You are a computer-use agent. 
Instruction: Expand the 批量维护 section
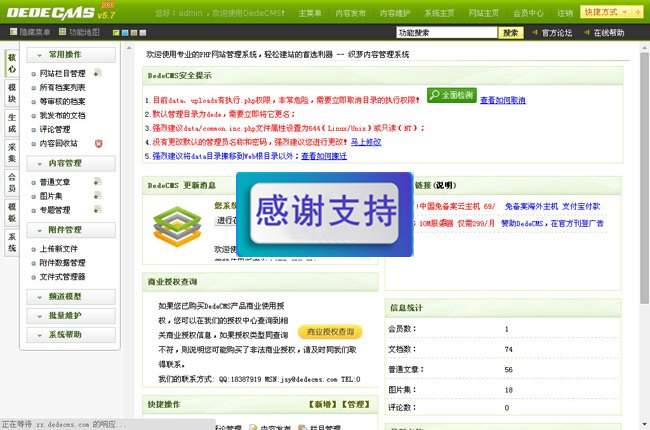pyautogui.click(x=71, y=316)
